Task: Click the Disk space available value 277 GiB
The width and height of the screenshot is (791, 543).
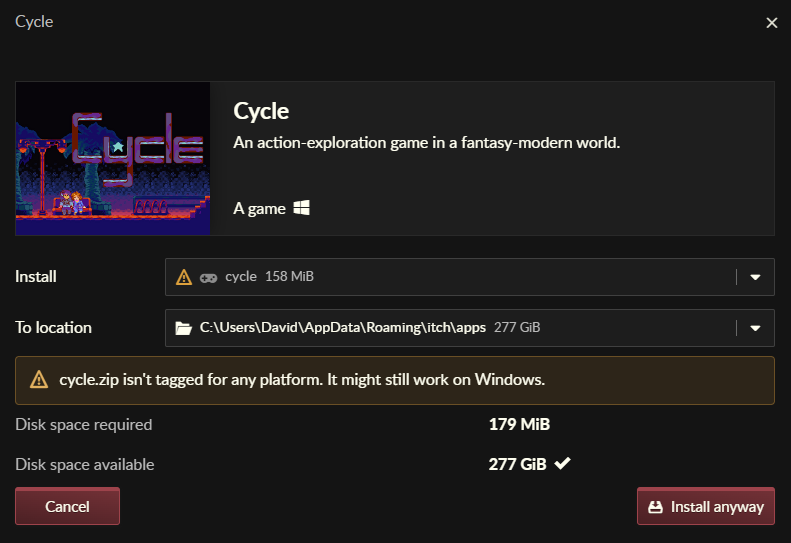Action: [x=518, y=464]
